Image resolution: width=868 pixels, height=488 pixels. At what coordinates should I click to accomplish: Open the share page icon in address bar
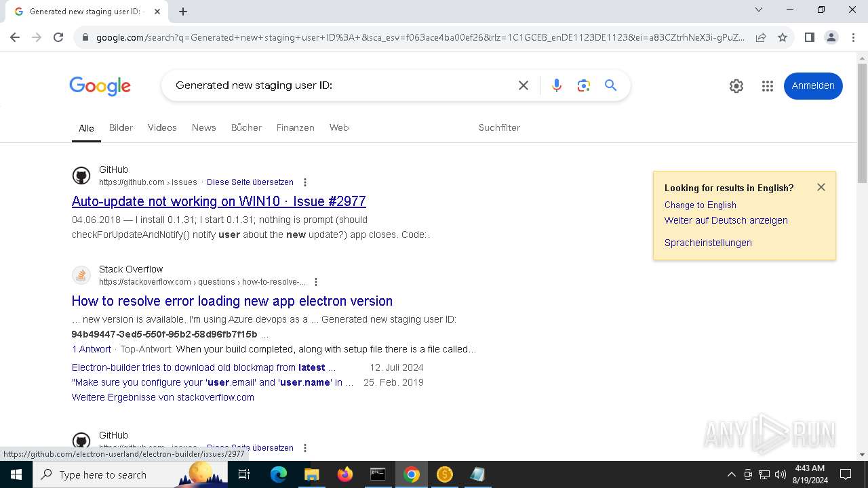point(761,37)
